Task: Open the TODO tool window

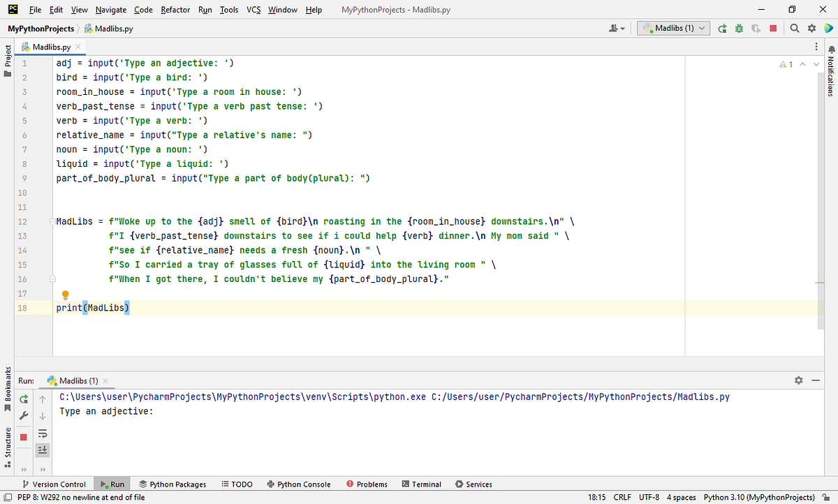Action: coord(237,484)
